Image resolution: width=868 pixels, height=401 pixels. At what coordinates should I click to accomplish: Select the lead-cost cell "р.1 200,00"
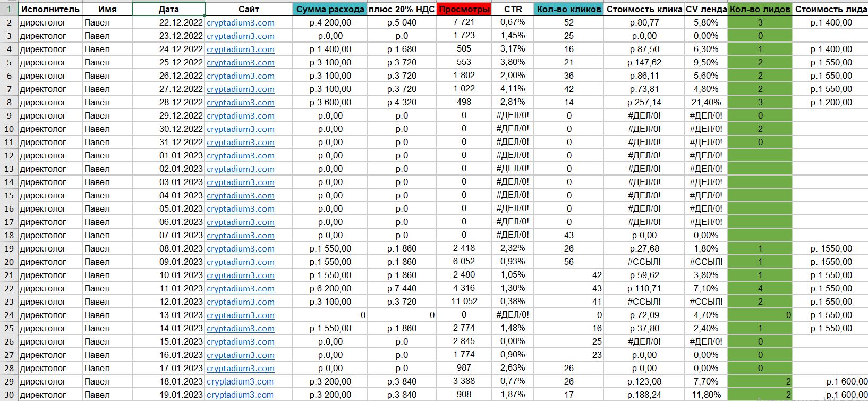pos(831,102)
